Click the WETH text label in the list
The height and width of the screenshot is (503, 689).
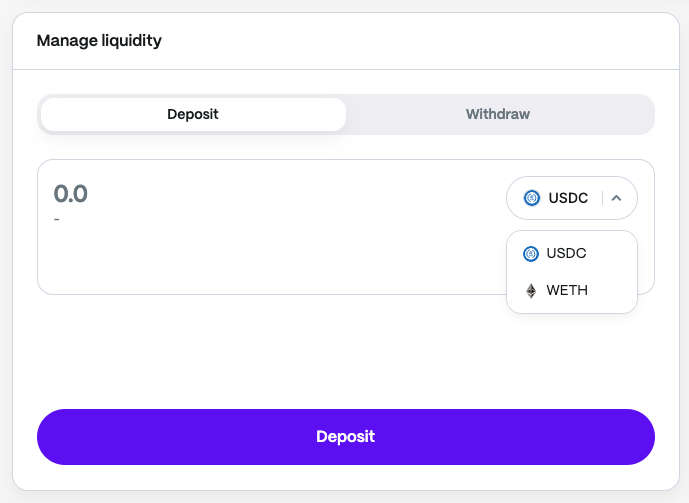(x=567, y=291)
